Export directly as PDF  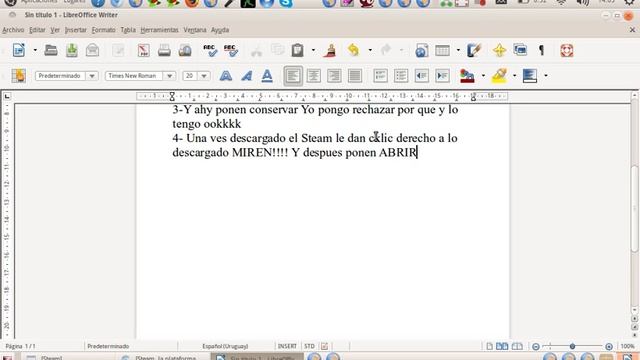[x=143, y=50]
